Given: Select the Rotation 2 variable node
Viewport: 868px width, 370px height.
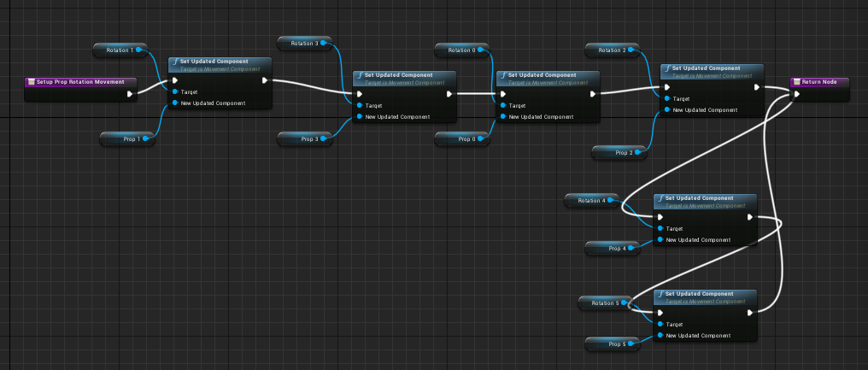Looking at the screenshot, I should tap(610, 50).
